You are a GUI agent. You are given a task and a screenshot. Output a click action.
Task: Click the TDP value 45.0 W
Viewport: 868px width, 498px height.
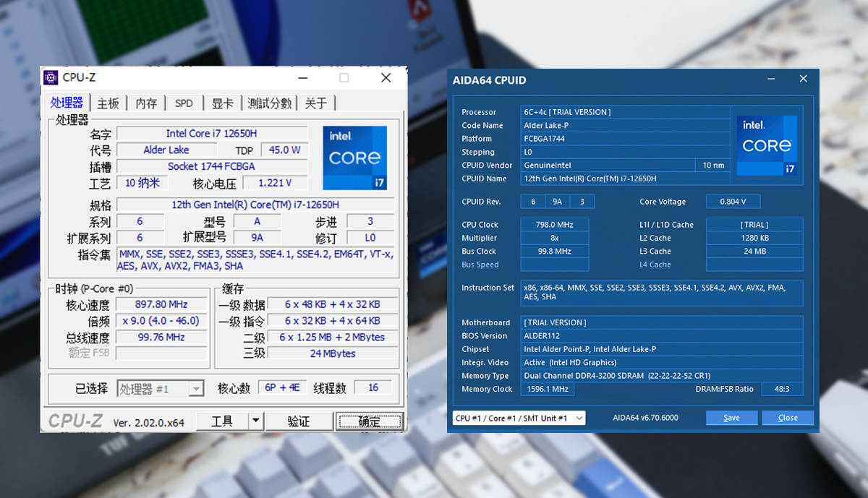pyautogui.click(x=285, y=150)
